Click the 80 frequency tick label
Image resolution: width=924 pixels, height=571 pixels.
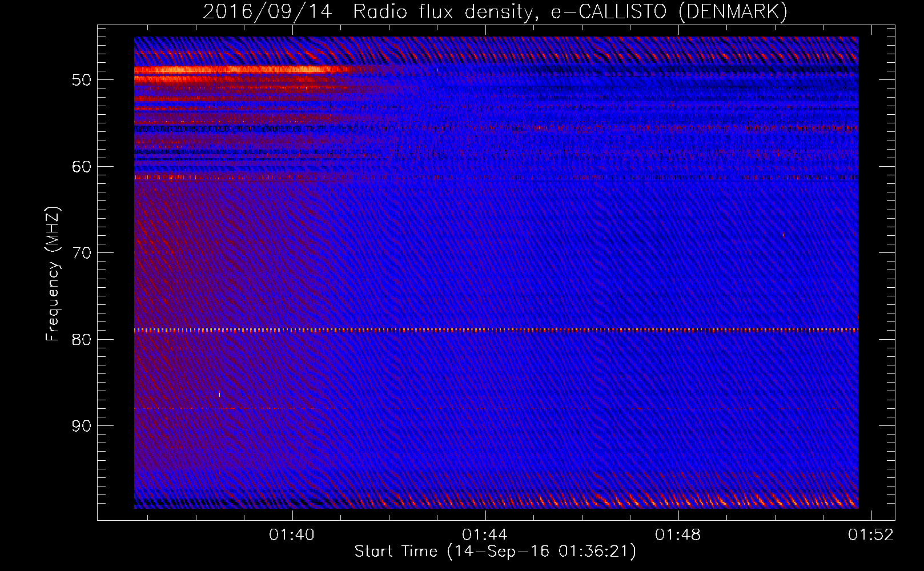[x=82, y=339]
